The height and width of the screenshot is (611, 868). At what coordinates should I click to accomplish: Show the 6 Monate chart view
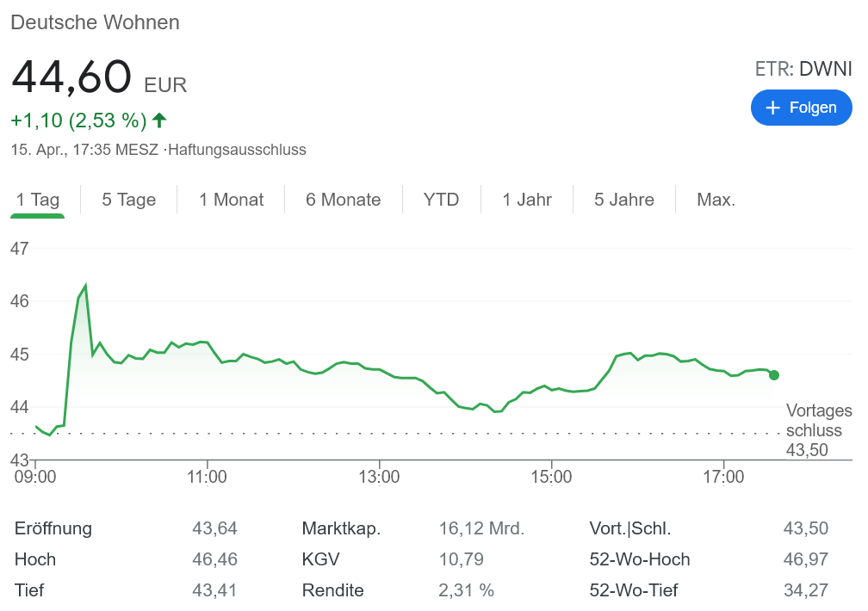(x=343, y=200)
